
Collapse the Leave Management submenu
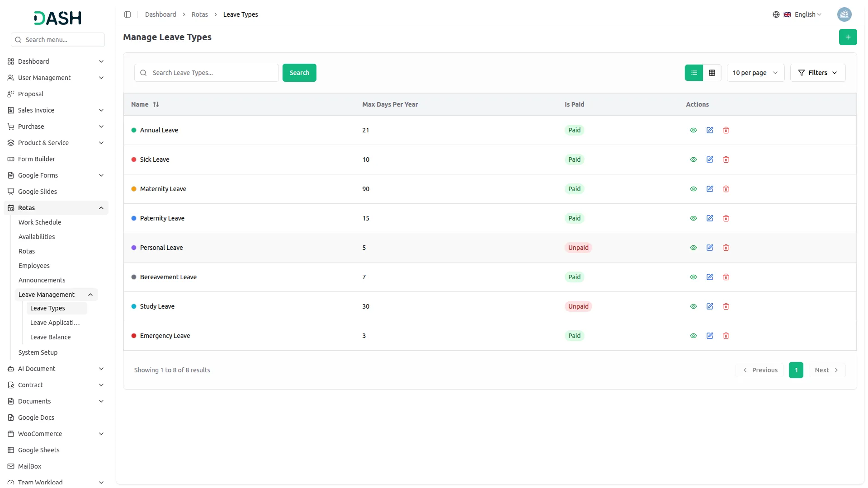90,295
